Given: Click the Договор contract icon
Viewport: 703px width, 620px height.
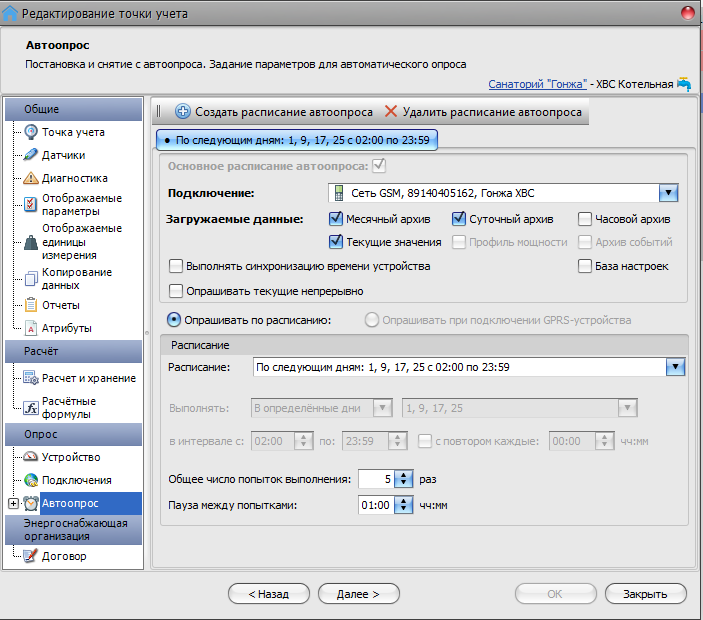Looking at the screenshot, I should [30, 556].
